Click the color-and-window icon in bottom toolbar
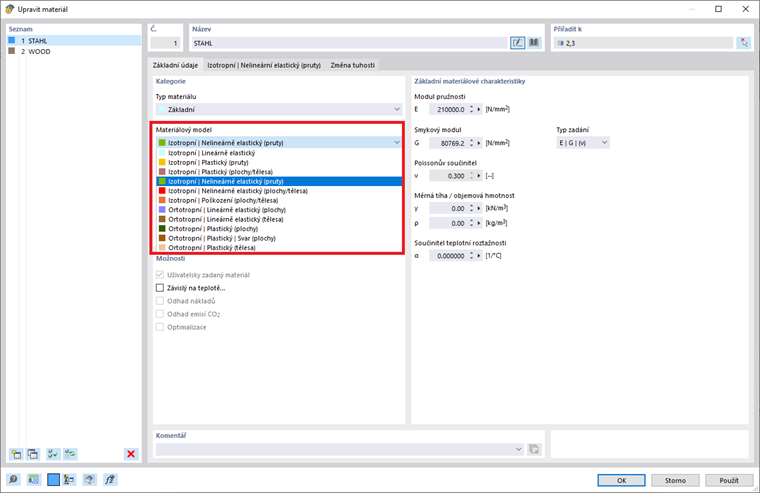This screenshot has height=493, width=760. point(69,480)
